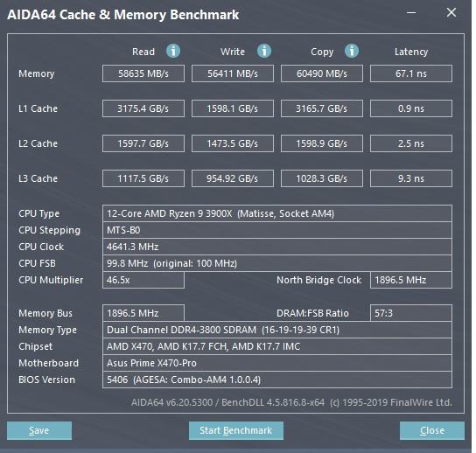Click the Read info icon
This screenshot has height=453, width=476.
[173, 51]
